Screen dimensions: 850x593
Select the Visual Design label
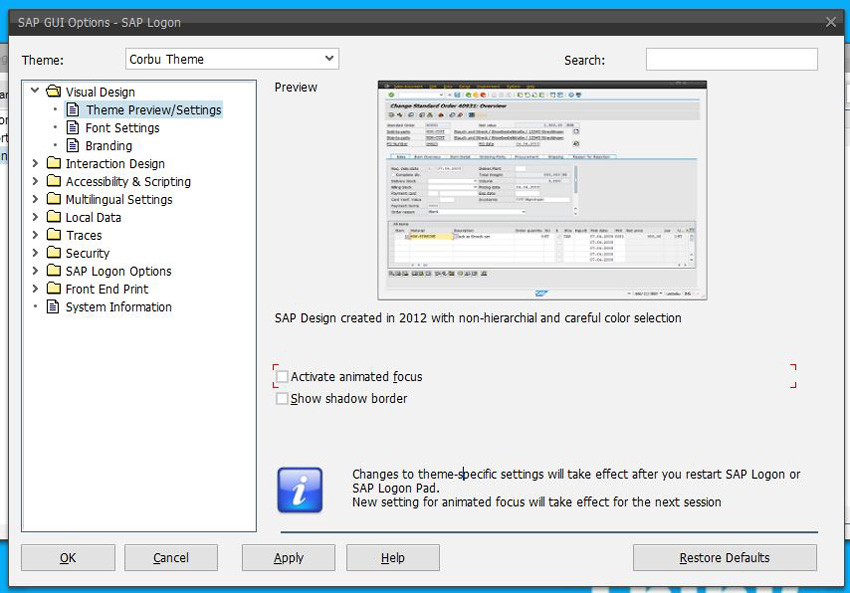[100, 92]
